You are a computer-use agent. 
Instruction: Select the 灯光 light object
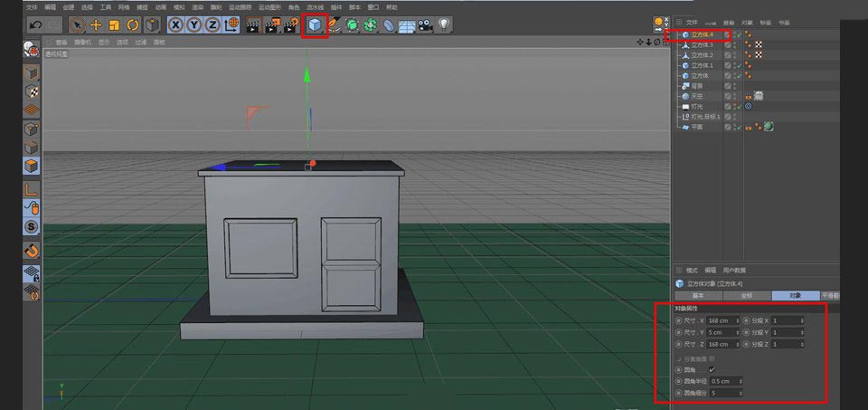[698, 106]
